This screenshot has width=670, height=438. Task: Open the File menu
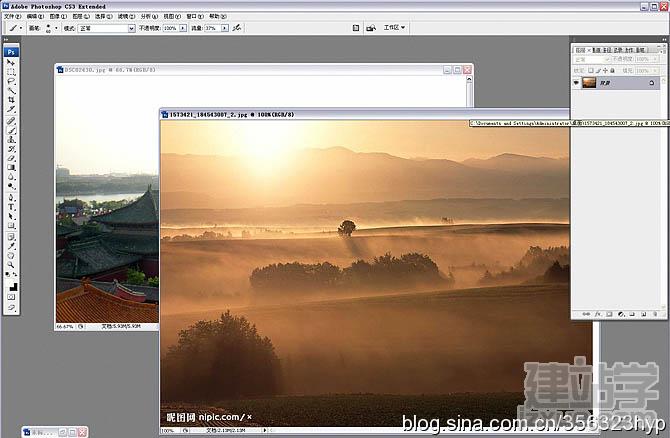pyautogui.click(x=12, y=16)
